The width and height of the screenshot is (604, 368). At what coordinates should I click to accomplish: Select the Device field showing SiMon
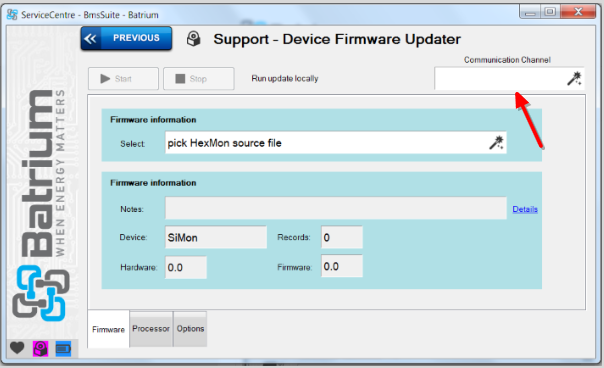coord(216,237)
